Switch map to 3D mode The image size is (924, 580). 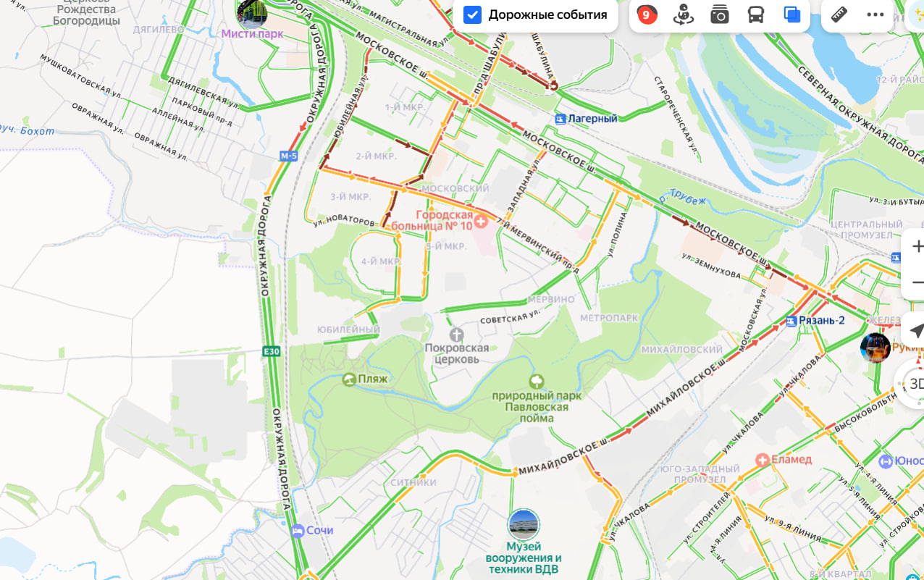914,384
